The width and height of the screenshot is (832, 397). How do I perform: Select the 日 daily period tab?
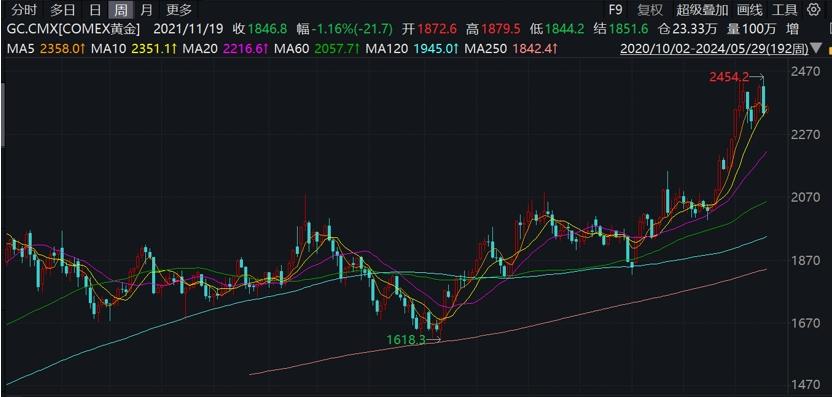(95, 10)
